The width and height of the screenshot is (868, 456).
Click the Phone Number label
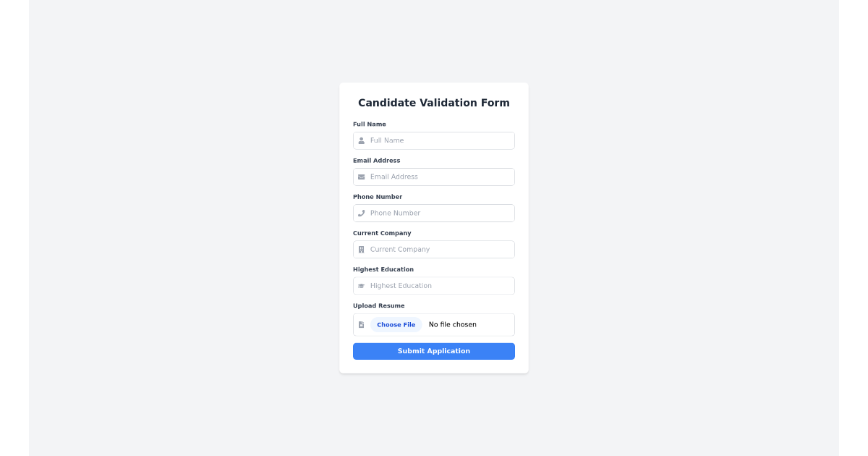pyautogui.click(x=378, y=196)
